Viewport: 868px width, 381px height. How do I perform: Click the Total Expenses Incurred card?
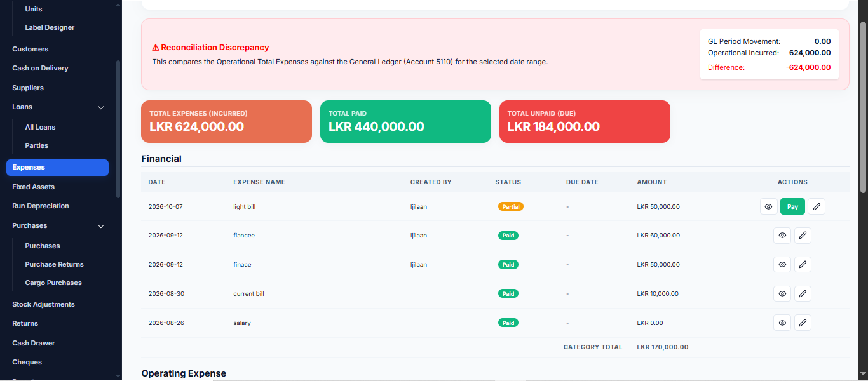click(x=226, y=121)
